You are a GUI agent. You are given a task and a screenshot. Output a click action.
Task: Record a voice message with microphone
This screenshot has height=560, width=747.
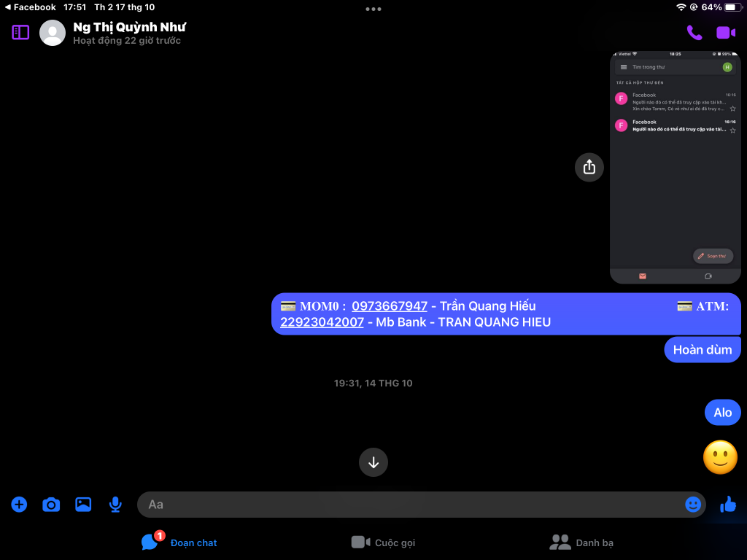point(115,505)
